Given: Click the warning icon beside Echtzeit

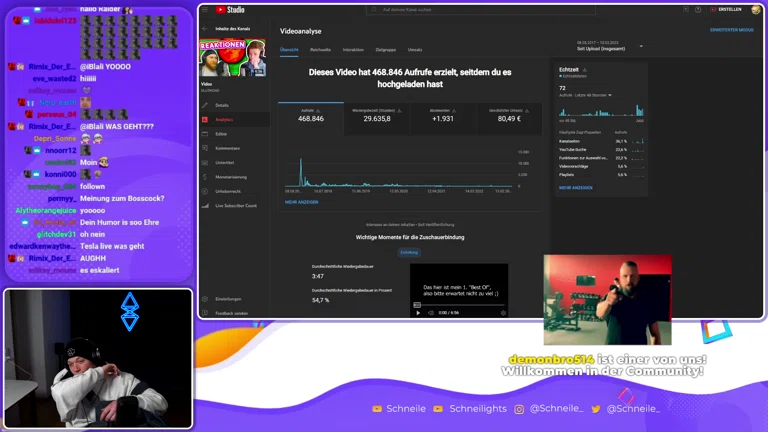Looking at the screenshot, I should pyautogui.click(x=585, y=70).
